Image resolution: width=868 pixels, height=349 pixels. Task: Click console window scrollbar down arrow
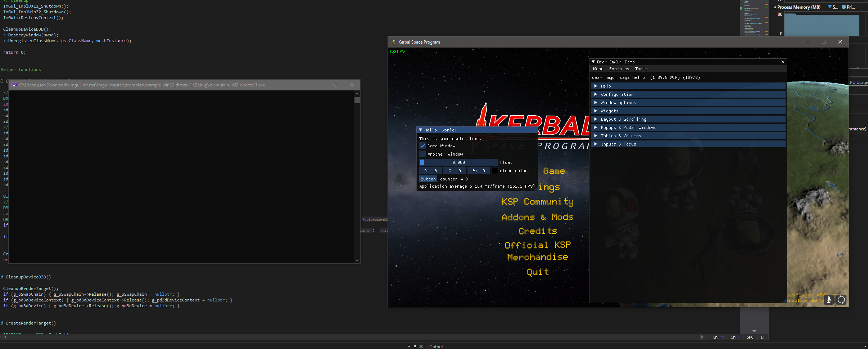click(x=357, y=260)
